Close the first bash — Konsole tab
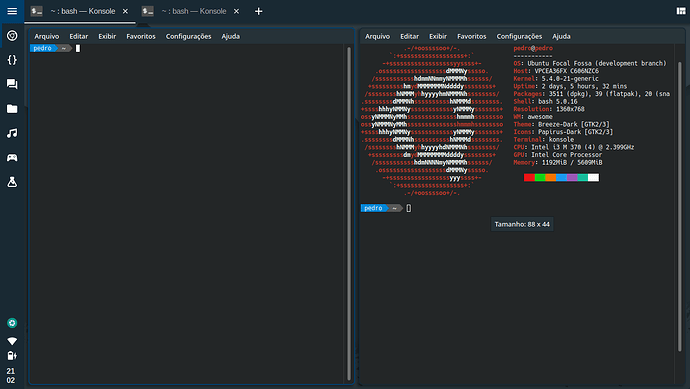690x389 pixels. coord(125,11)
